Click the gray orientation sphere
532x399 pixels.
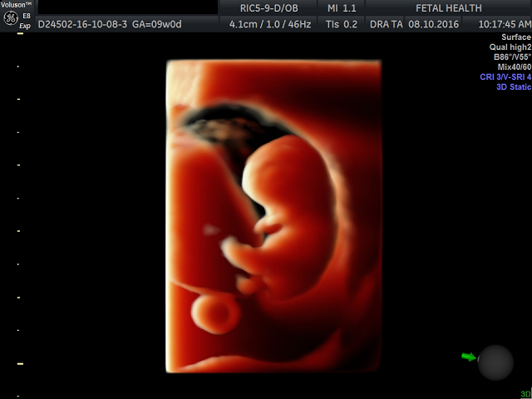click(495, 362)
